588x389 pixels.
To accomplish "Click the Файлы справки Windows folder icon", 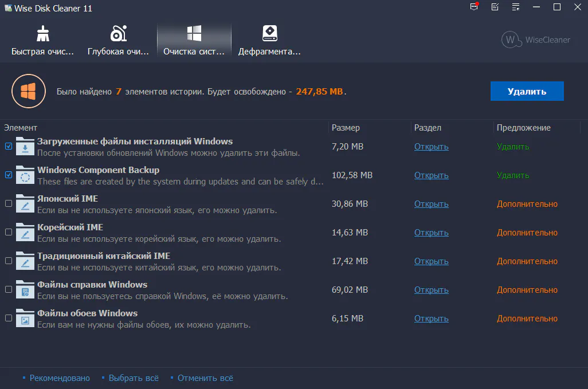I will 25,290.
